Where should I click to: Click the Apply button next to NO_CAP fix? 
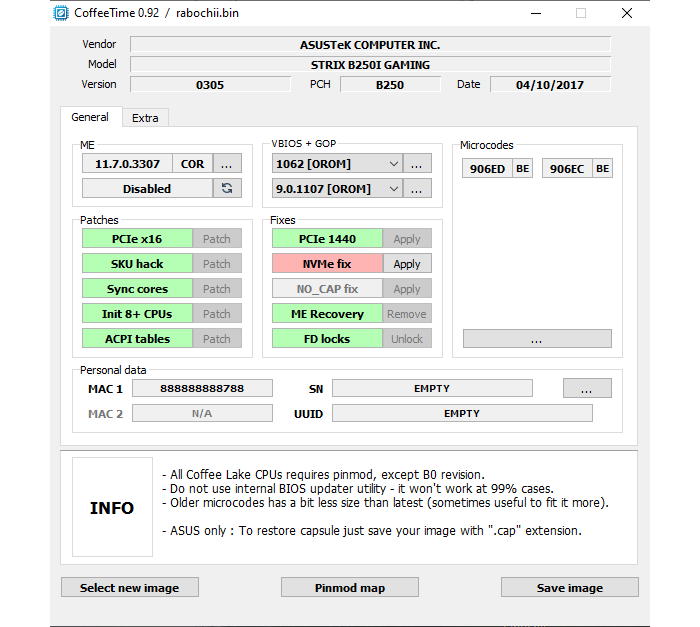[x=407, y=288]
